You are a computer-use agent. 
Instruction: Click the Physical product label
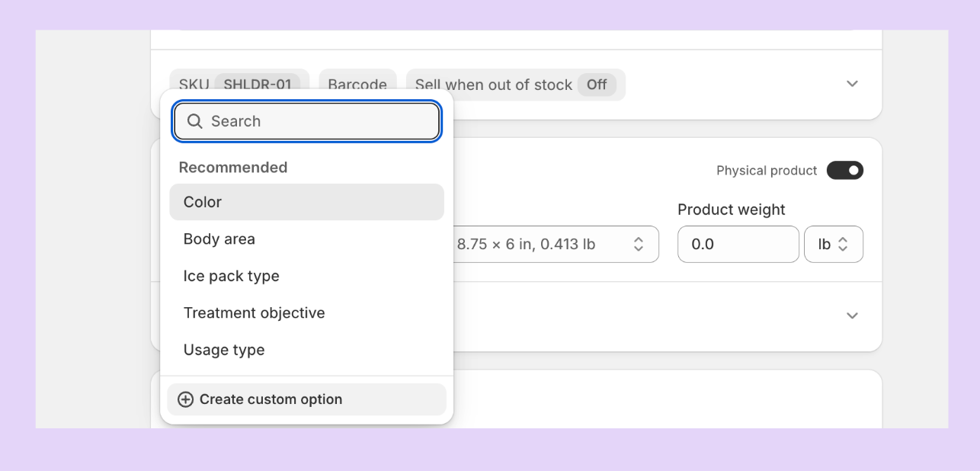pyautogui.click(x=766, y=171)
